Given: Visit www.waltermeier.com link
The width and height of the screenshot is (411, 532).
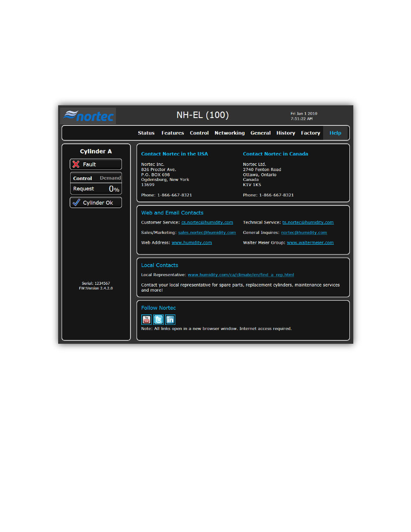Looking at the screenshot, I should 310,243.
